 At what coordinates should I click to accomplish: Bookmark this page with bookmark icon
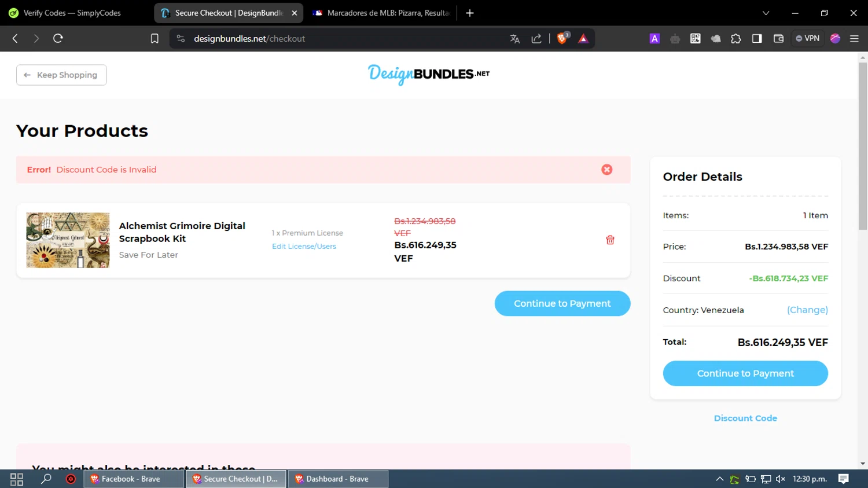pyautogui.click(x=155, y=38)
